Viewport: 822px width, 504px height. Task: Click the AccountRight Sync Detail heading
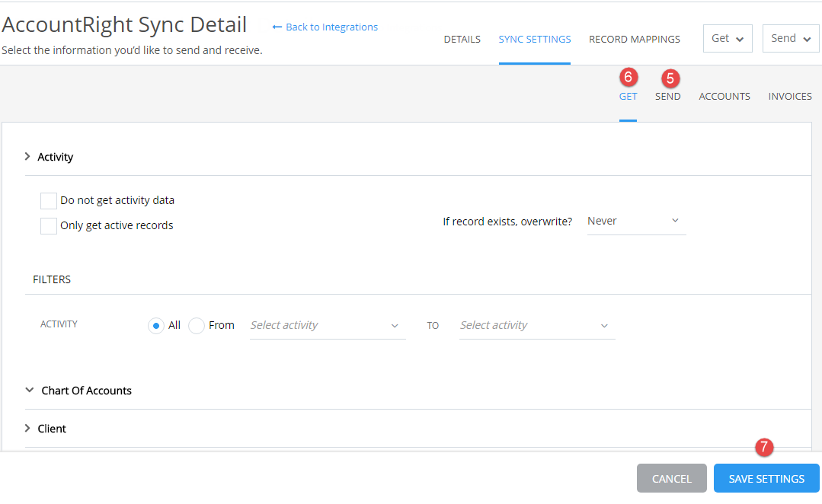click(124, 24)
